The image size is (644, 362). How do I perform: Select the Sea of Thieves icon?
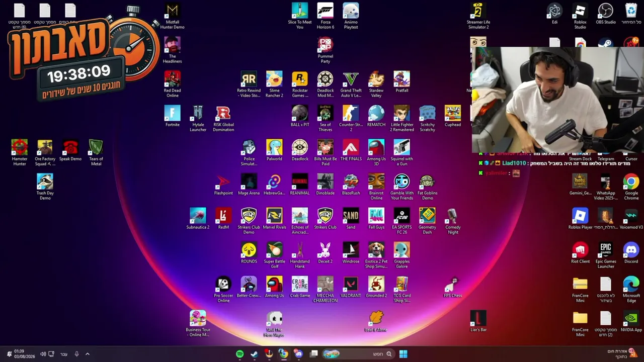pos(326,119)
